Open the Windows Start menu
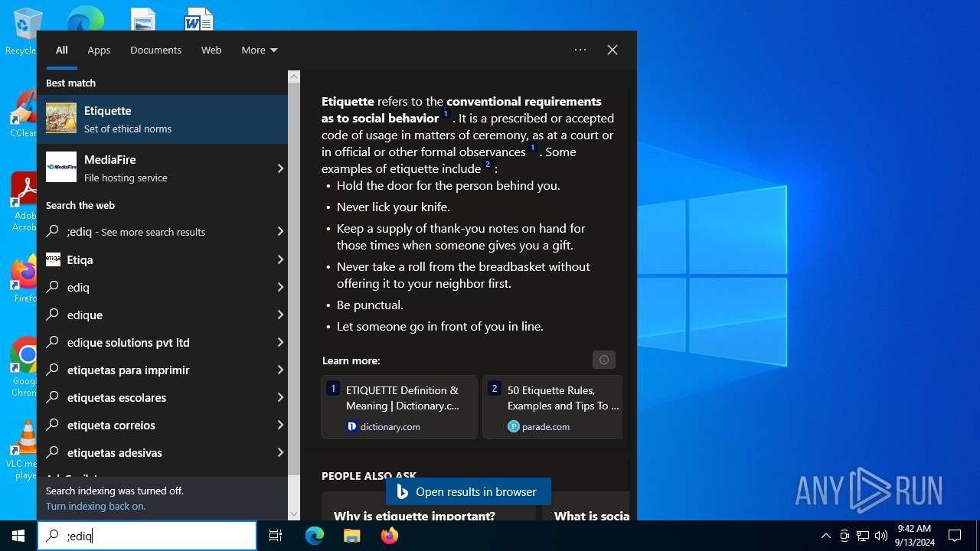Screen dimensions: 980x551 [x=18, y=536]
